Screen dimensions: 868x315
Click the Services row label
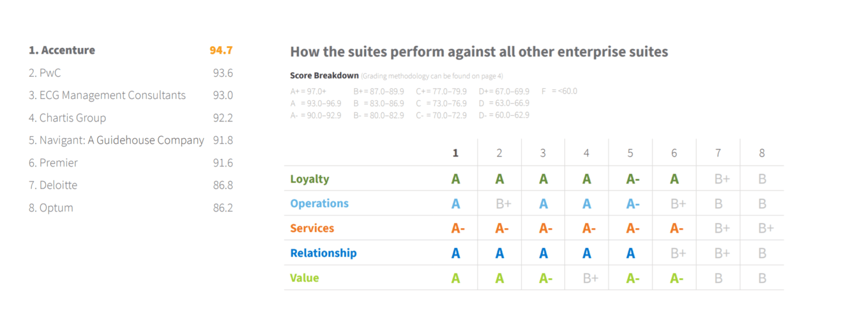click(312, 229)
